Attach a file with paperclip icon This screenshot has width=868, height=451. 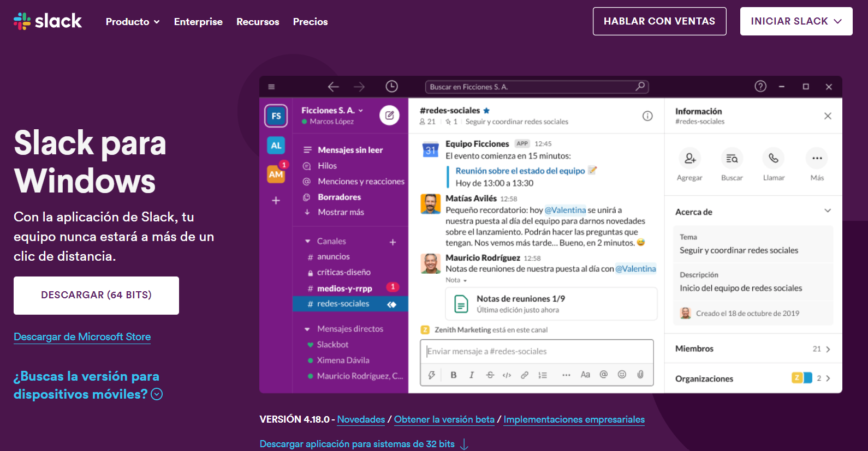click(640, 375)
